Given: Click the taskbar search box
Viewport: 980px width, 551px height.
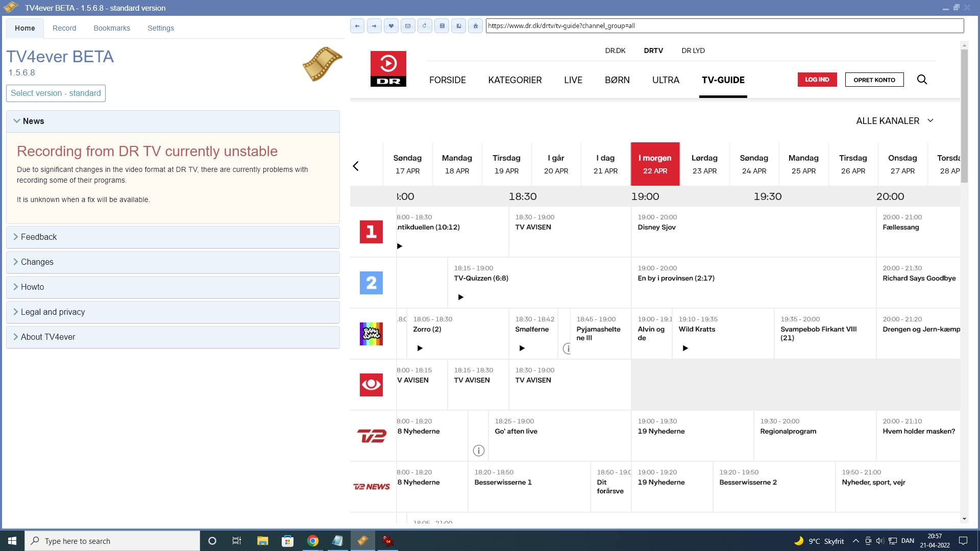Looking at the screenshot, I should [x=112, y=541].
